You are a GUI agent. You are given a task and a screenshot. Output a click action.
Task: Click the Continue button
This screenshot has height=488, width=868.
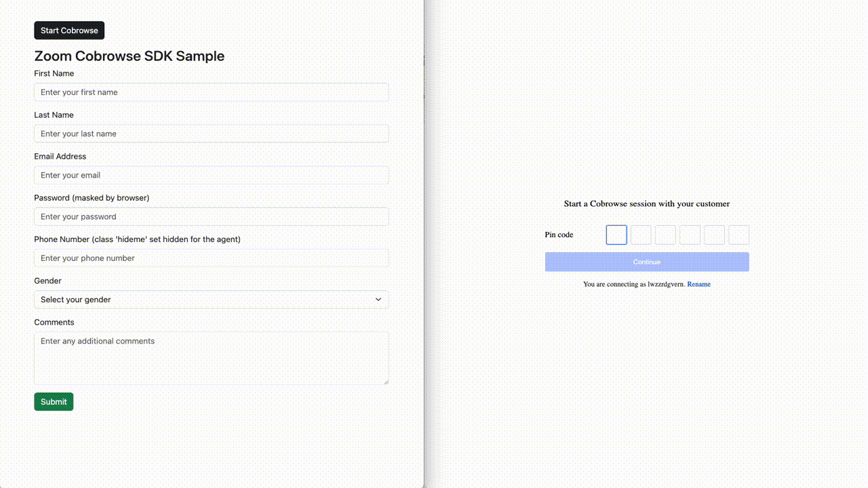[647, 262]
